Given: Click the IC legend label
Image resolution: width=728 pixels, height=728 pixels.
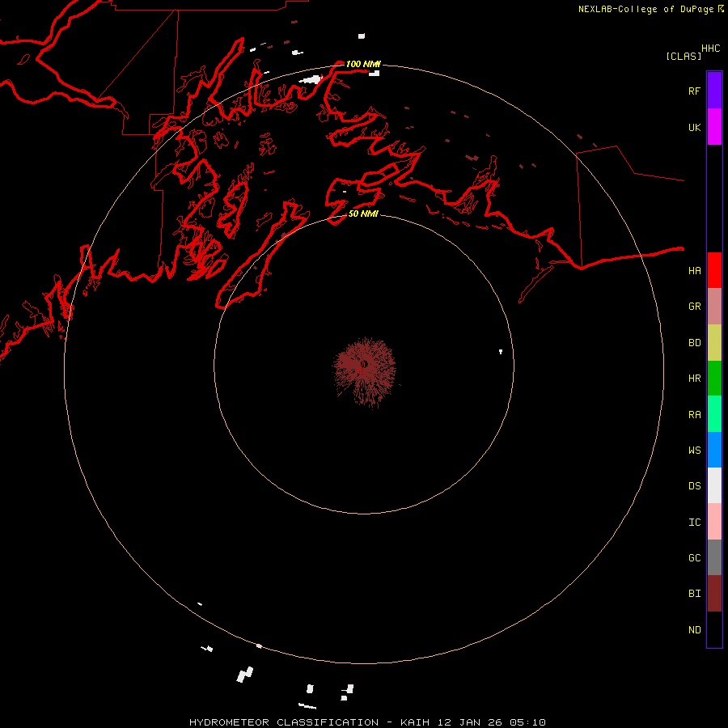Looking at the screenshot, I should pos(694,522).
